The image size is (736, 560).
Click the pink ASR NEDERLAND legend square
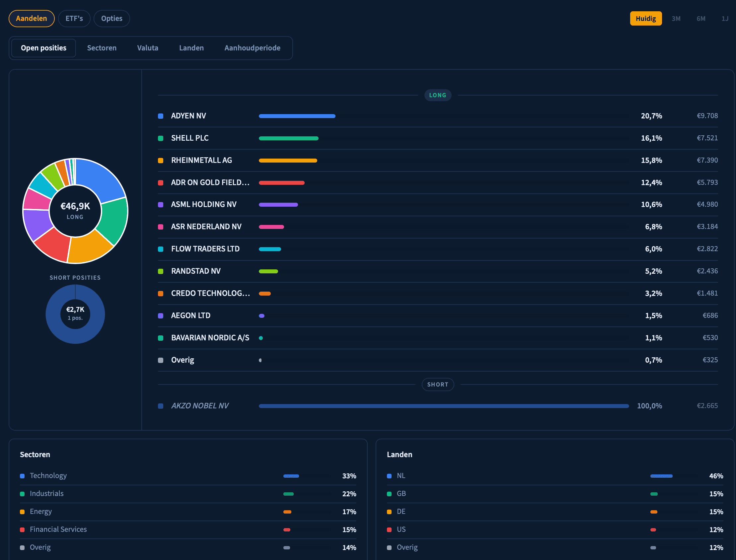(161, 227)
